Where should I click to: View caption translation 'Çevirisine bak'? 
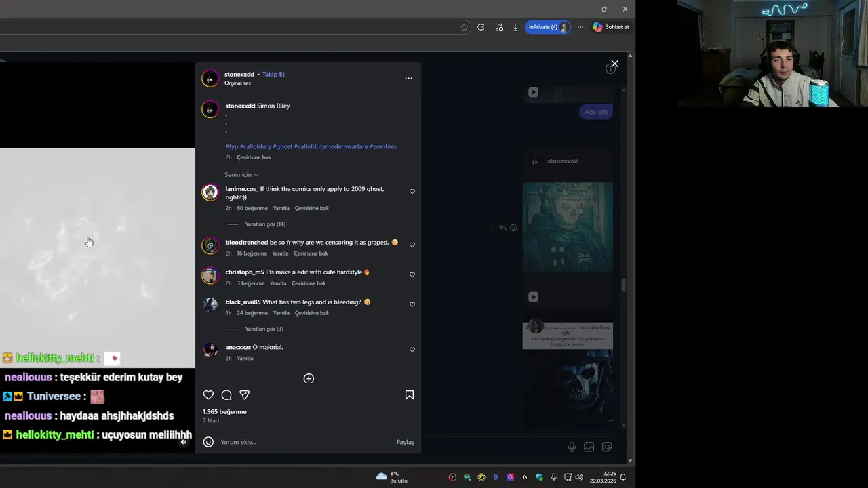[254, 157]
